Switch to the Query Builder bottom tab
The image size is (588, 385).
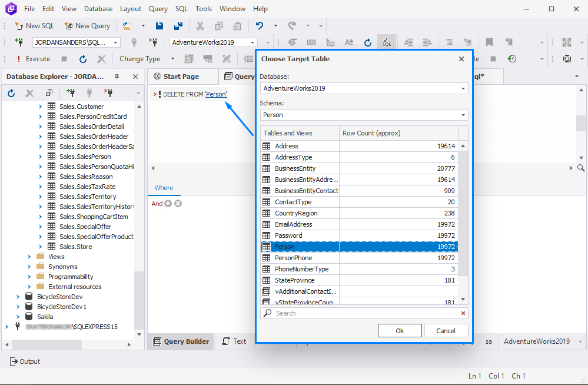click(x=181, y=341)
